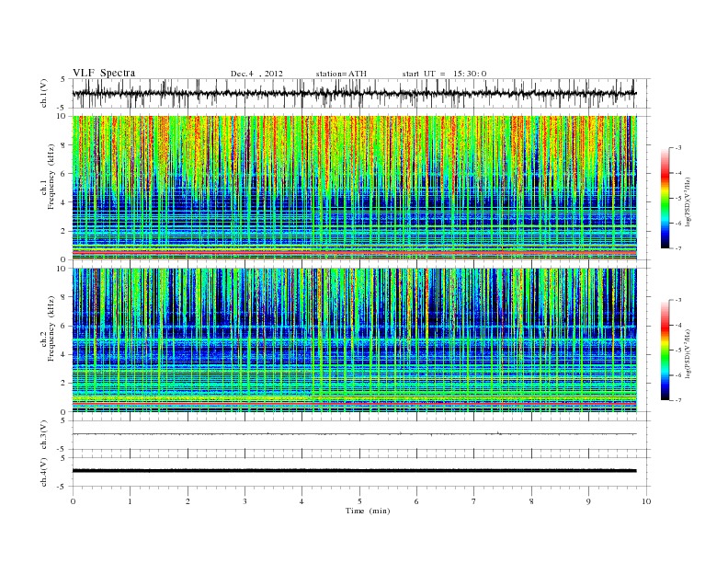This screenshot has width=728, height=563.
Task: Click the "-5" label on ch.1 color bar
Action: [x=678, y=199]
